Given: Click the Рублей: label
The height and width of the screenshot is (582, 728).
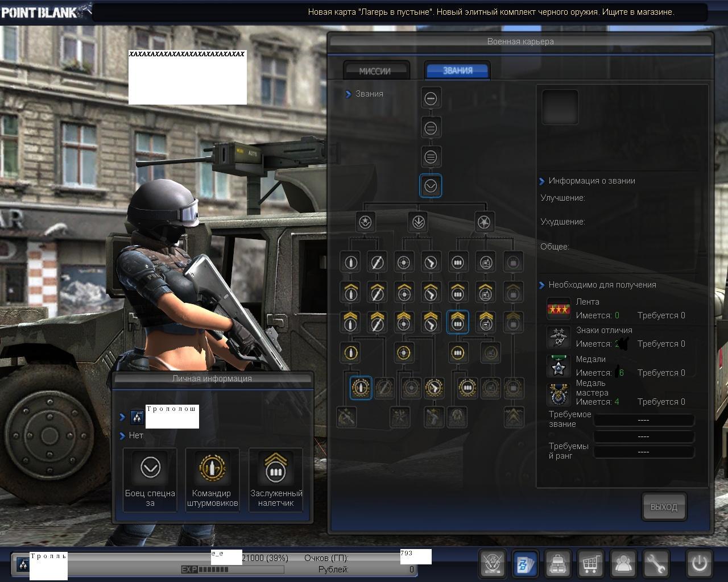Looking at the screenshot, I should click(334, 569).
